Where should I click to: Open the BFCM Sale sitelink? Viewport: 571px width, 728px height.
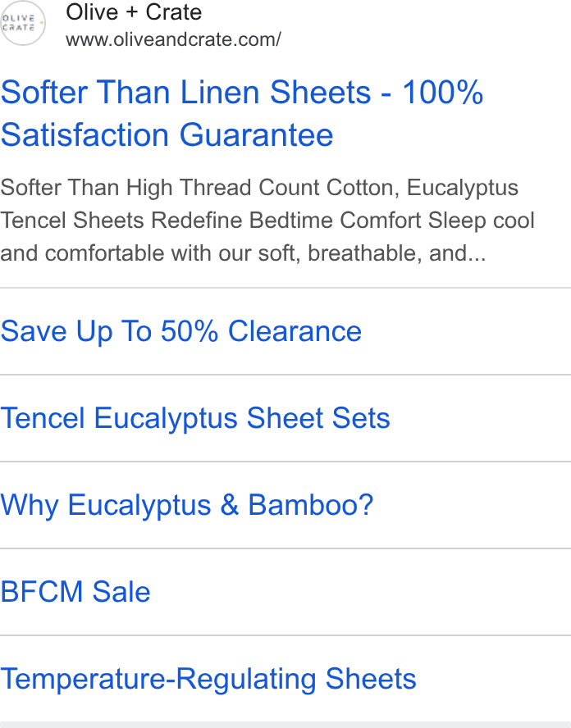click(75, 592)
